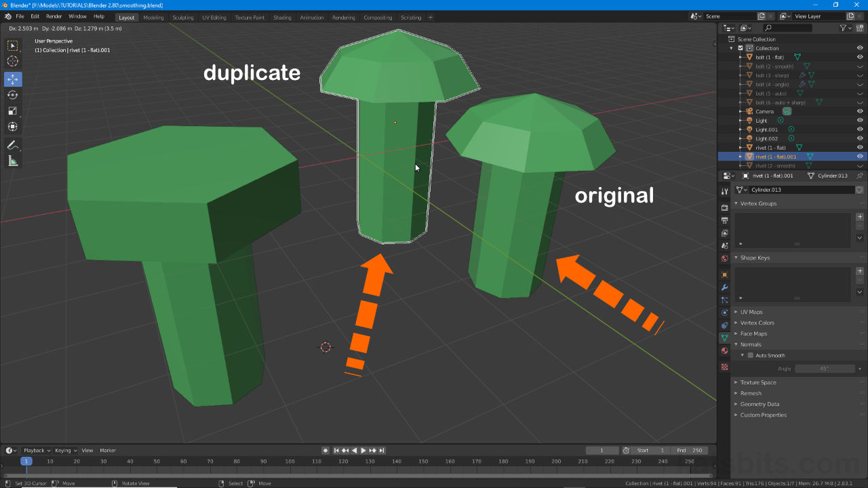Add a vertex group with the plus button
868x488 pixels.
click(860, 217)
